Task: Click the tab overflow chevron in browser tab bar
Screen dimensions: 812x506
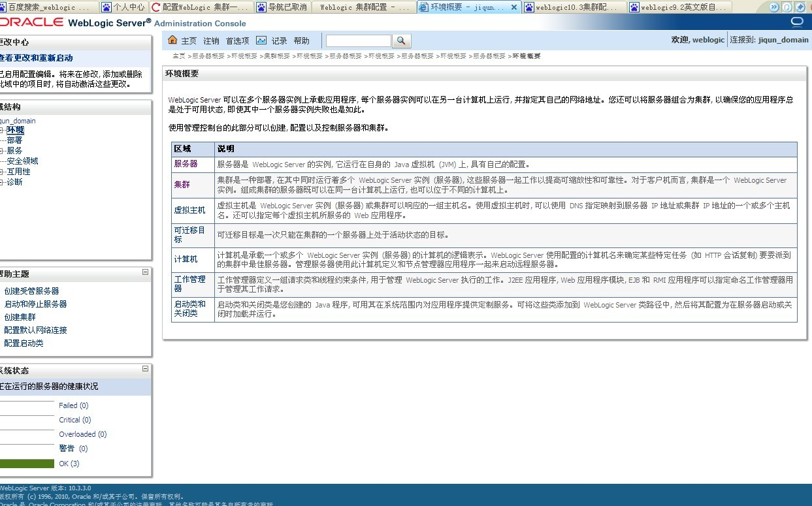Action: tap(774, 7)
